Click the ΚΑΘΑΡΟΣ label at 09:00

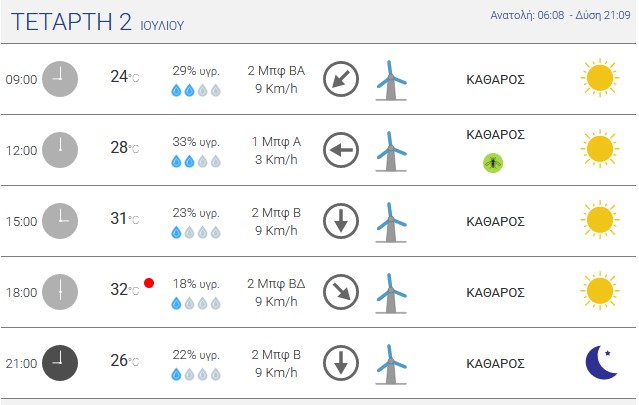(495, 79)
